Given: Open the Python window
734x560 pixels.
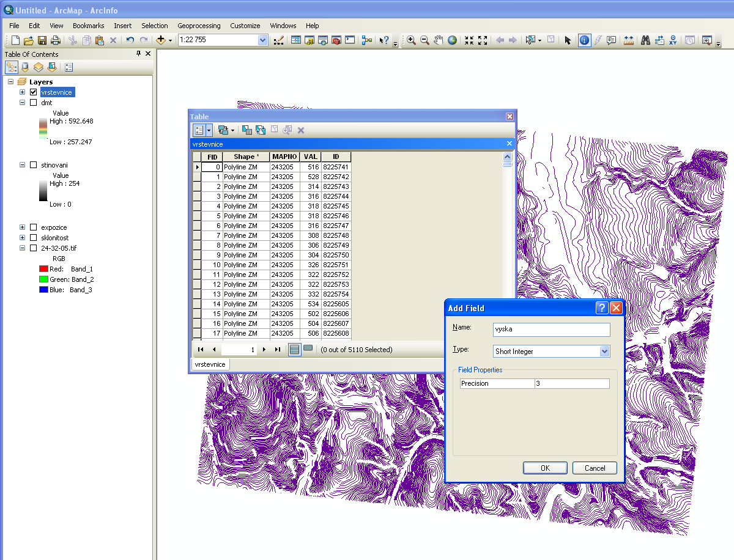Looking at the screenshot, I should click(x=350, y=40).
